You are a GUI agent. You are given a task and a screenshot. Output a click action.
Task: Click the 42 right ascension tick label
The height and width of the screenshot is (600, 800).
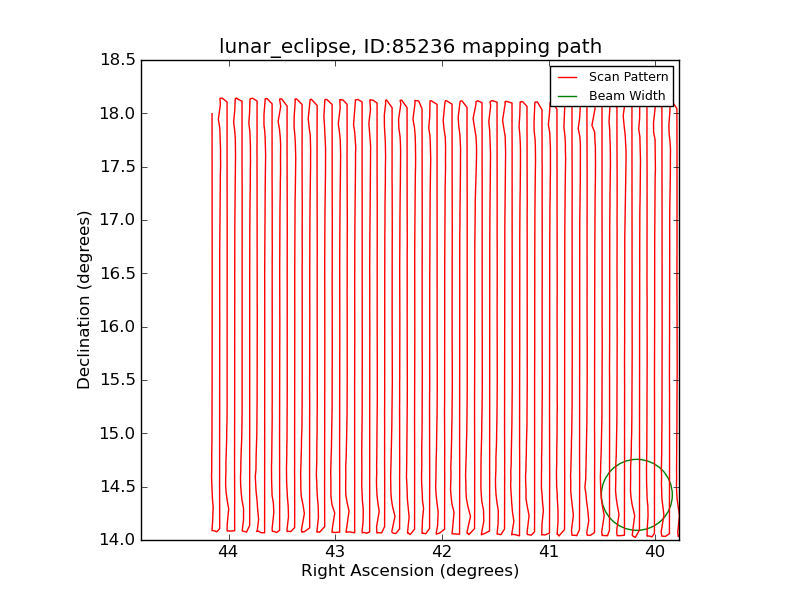point(442,552)
